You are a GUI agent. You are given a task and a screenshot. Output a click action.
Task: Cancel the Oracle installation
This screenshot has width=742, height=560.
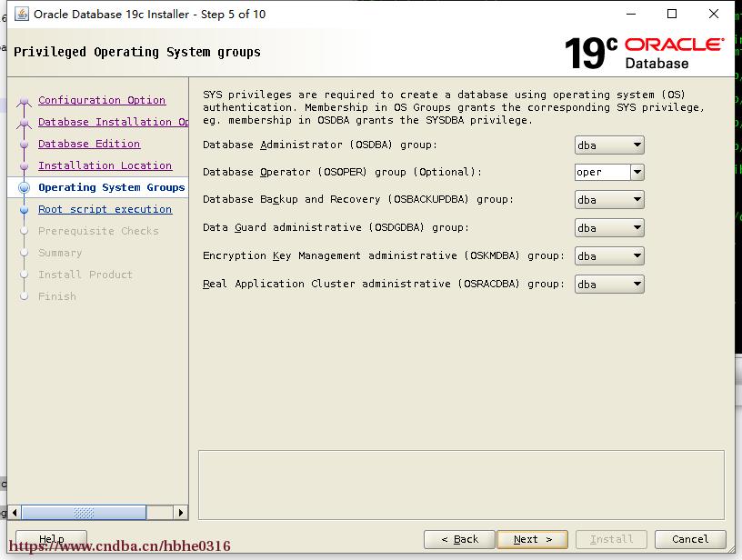pyautogui.click(x=690, y=539)
